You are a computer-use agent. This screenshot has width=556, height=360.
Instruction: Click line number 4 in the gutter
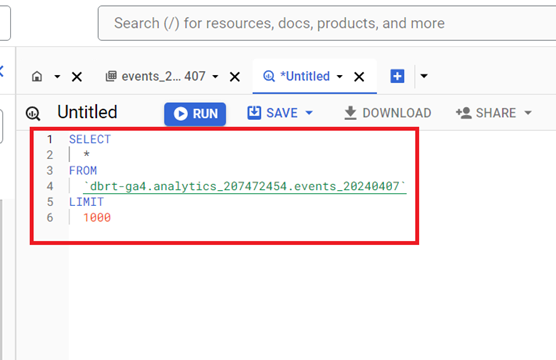point(50,186)
